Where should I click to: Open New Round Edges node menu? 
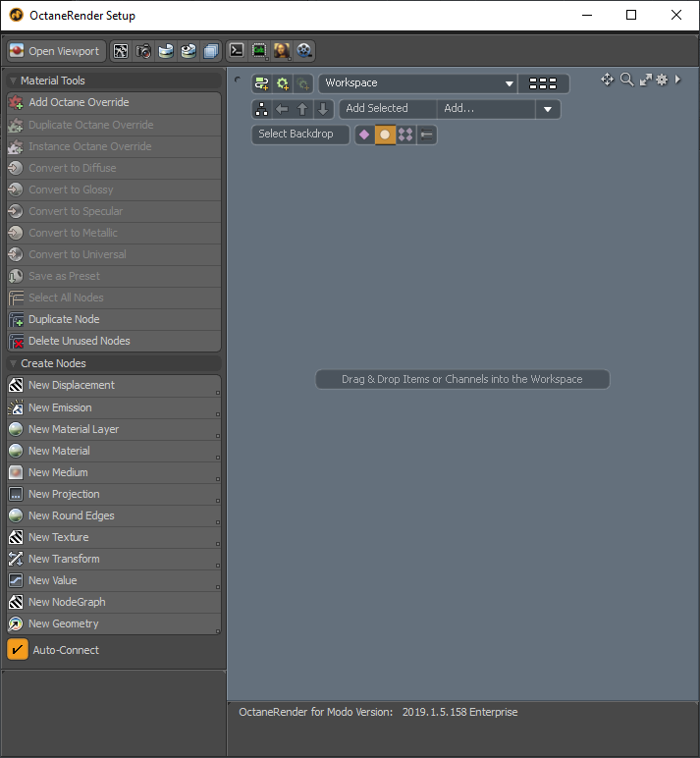[114, 515]
